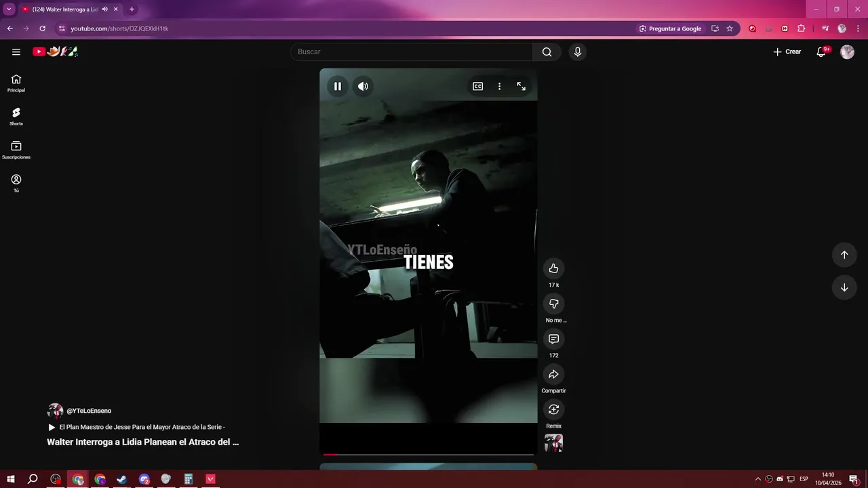868x488 pixels.
Task: Open Windows taskbar search
Action: 33,479
